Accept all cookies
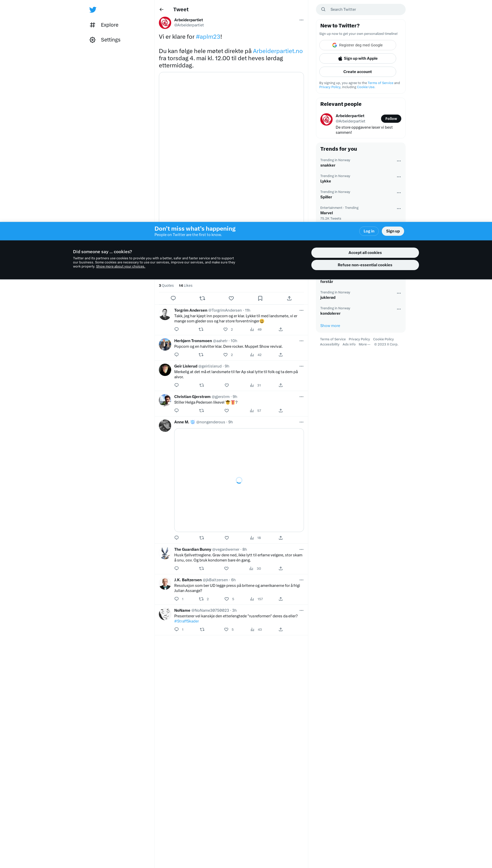Image resolution: width=492 pixels, height=868 pixels. coord(365,253)
